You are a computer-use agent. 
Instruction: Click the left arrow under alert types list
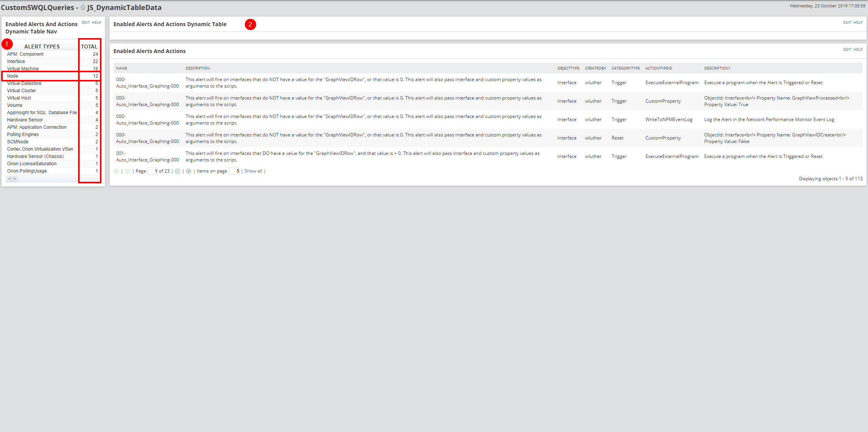click(x=9, y=179)
